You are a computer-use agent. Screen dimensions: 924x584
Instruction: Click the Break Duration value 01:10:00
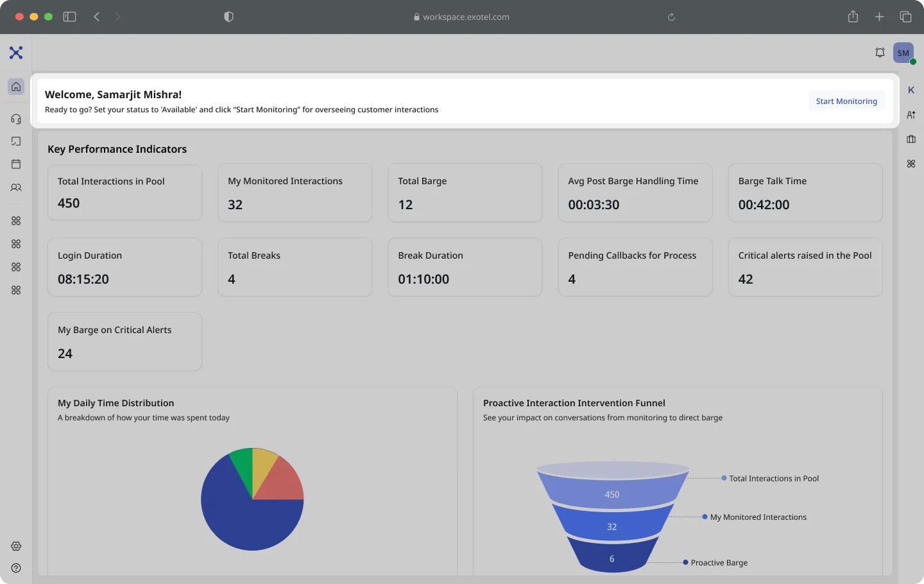424,279
